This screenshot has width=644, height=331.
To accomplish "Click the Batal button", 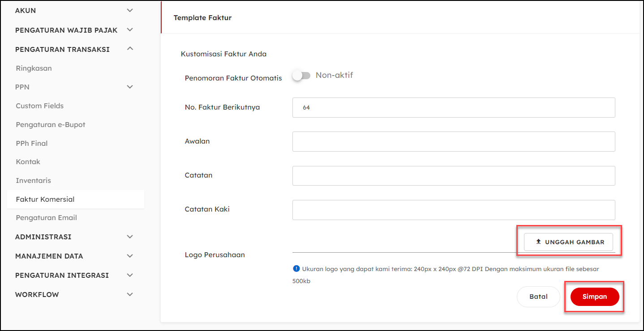I will click(538, 297).
